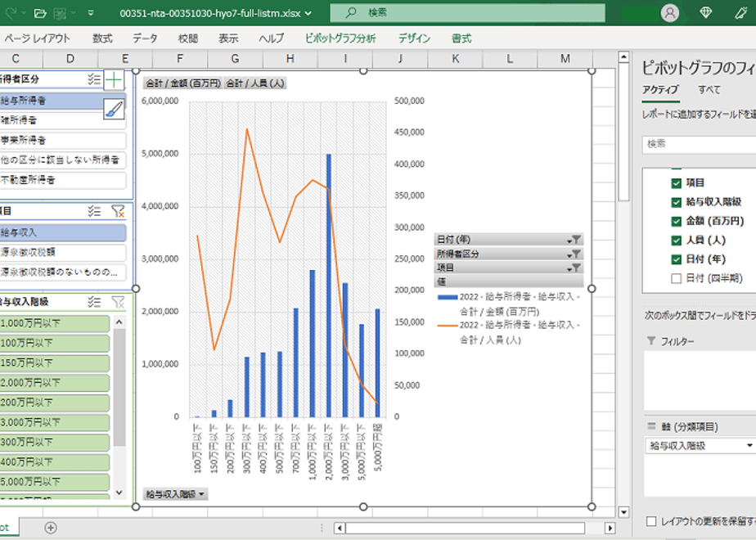Viewport: 756px width, 540px height.
Task: Click the filter funnel icon in フィルター area
Action: [651, 341]
